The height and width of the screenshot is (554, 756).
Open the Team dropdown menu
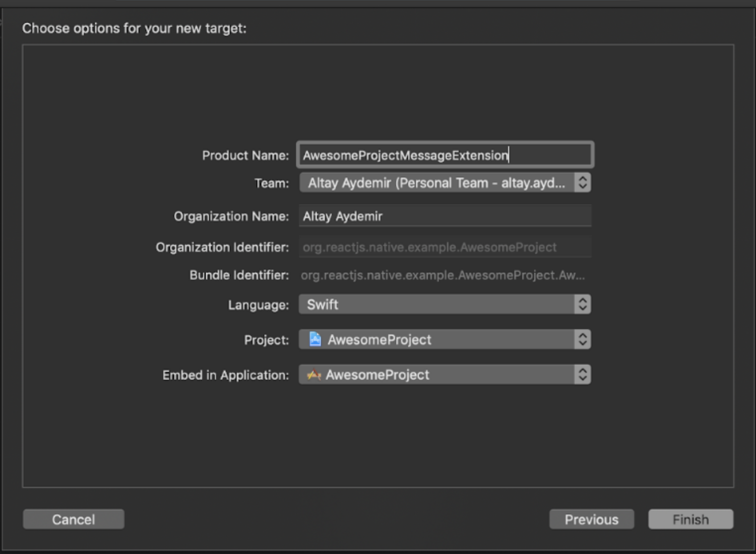click(445, 183)
